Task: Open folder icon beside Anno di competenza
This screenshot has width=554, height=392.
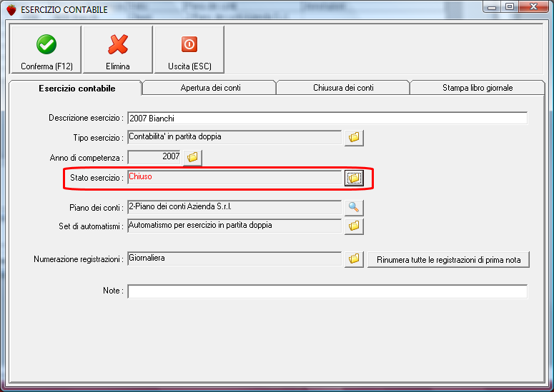Action: [192, 157]
